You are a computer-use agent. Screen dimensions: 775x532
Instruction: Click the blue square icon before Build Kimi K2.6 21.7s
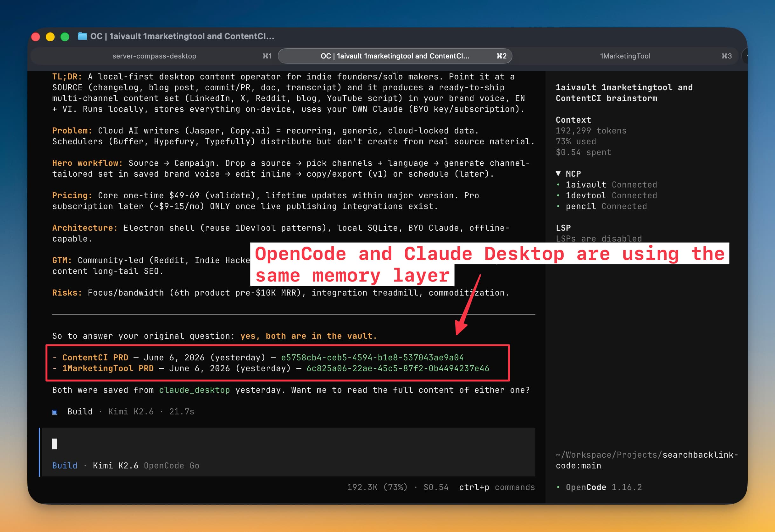pyautogui.click(x=55, y=412)
